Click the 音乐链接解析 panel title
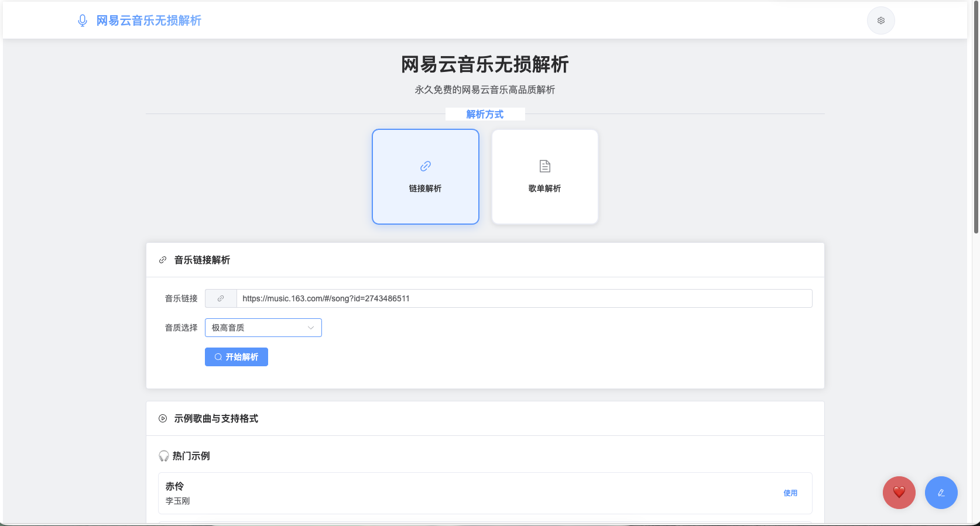This screenshot has height=526, width=980. 202,260
